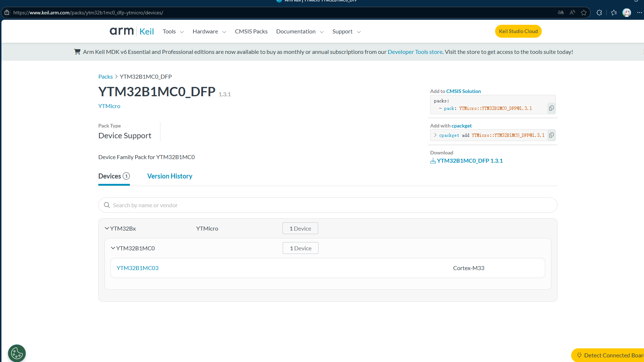Open the YTM32B1MC03 device page
The image size is (644, 362).
click(x=137, y=268)
